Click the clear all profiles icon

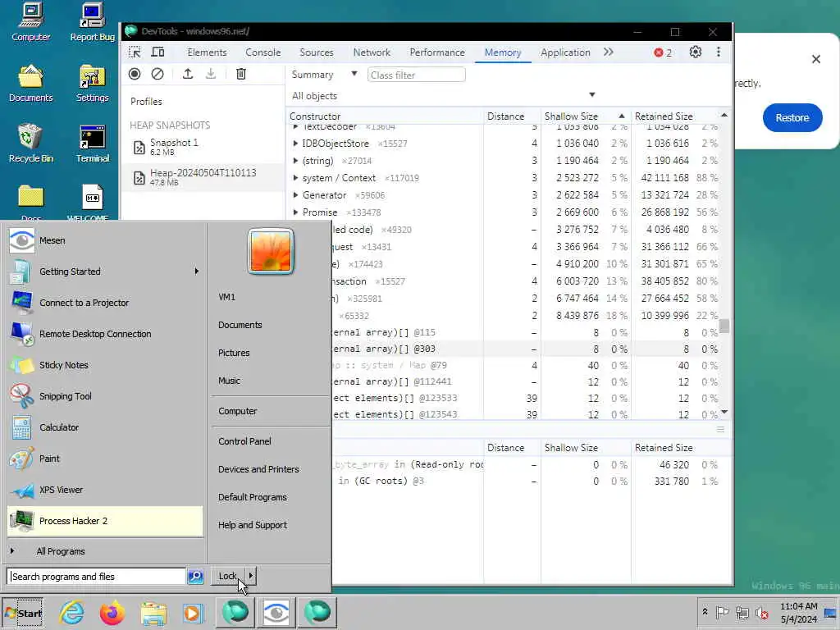tap(157, 74)
